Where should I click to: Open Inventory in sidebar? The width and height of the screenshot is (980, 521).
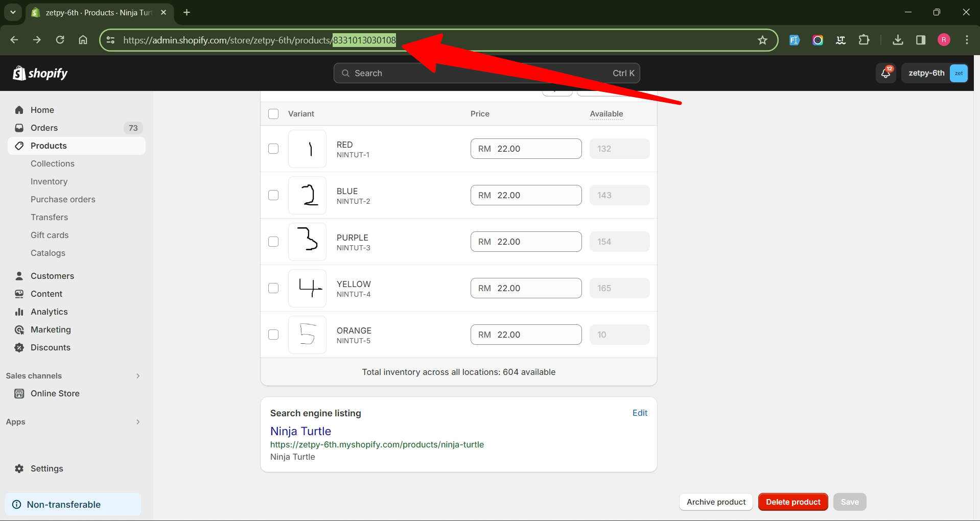49,181
